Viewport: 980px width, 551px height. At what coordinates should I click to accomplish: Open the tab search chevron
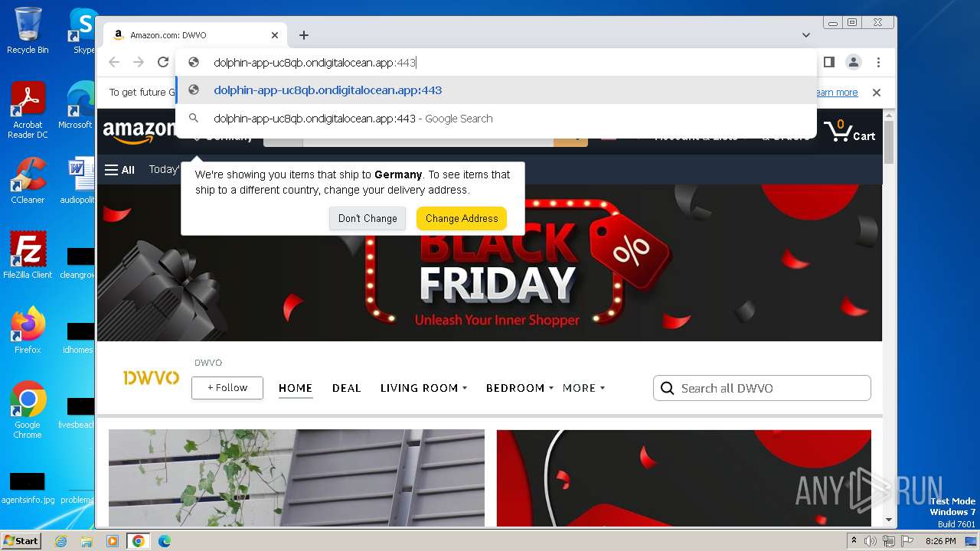click(x=806, y=35)
